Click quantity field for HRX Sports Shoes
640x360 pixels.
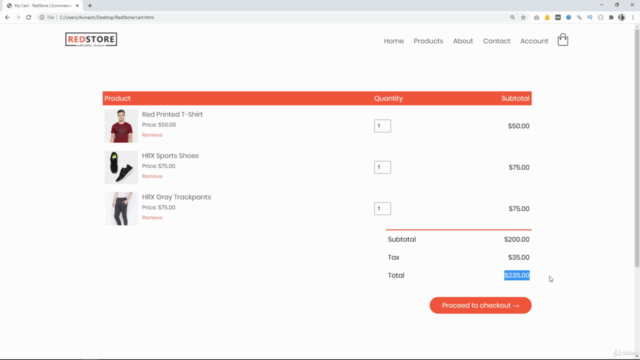coord(382,167)
